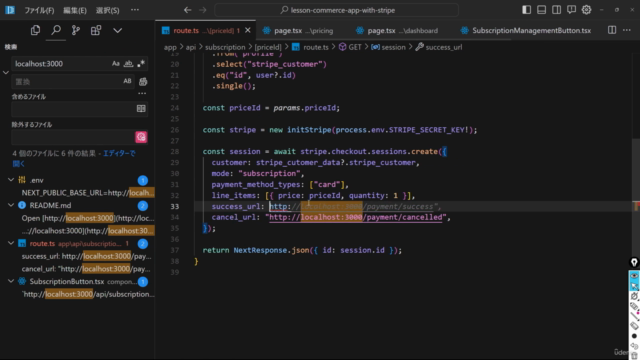Open the command center search box

coord(337,10)
